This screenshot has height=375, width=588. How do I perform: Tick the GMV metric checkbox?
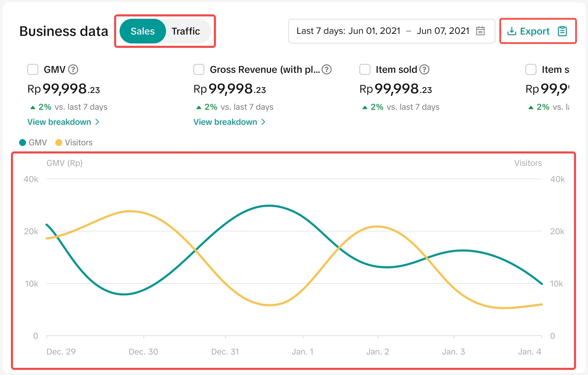[33, 69]
